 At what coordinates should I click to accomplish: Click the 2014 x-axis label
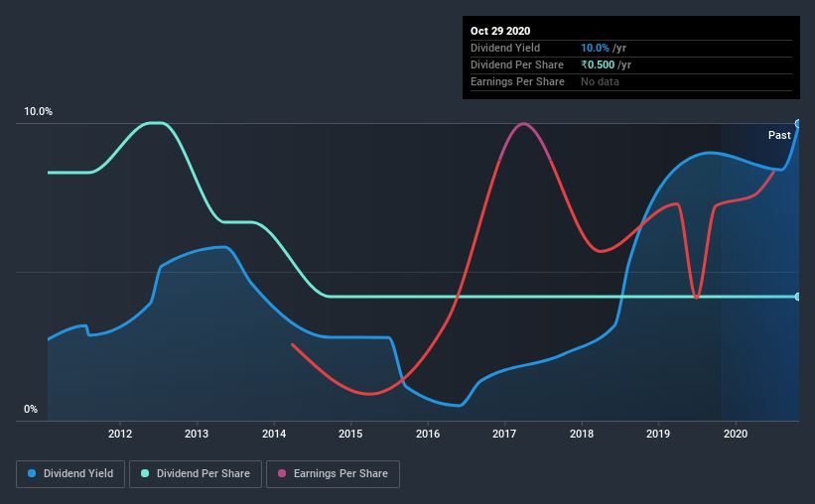pos(274,434)
